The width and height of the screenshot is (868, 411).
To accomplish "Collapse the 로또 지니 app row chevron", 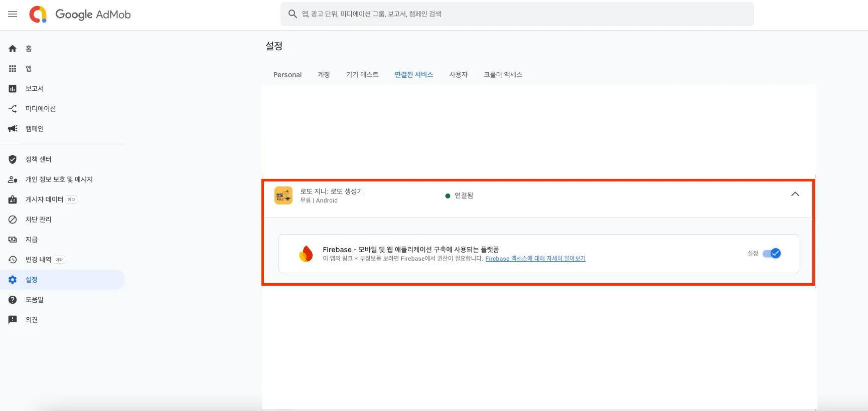I will coord(795,194).
